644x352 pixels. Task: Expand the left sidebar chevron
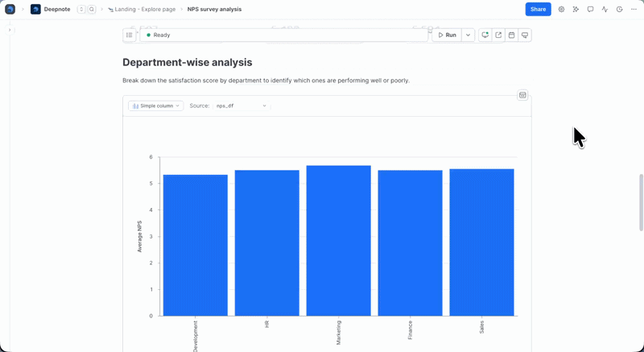(x=10, y=30)
